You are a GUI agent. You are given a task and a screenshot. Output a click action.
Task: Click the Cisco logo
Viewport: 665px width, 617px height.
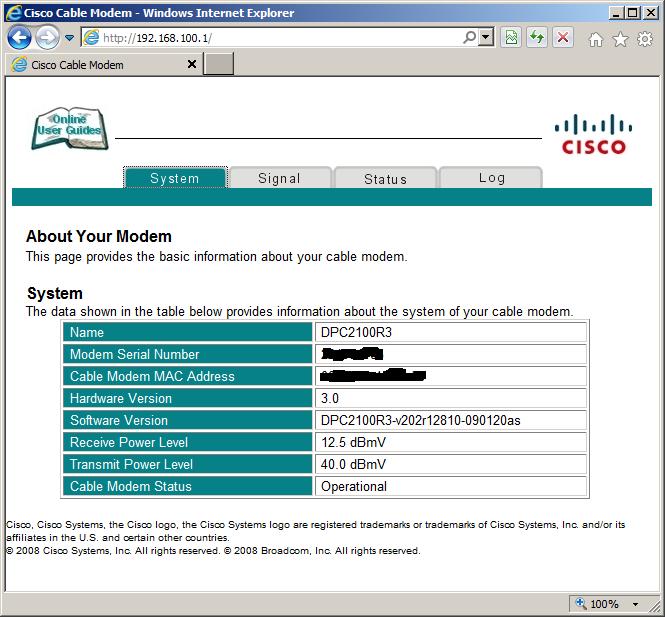(593, 134)
